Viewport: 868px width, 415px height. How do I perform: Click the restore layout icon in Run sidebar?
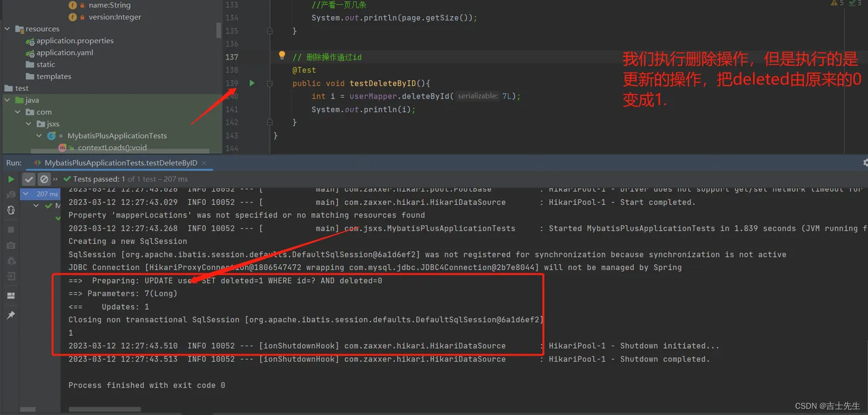[11, 296]
